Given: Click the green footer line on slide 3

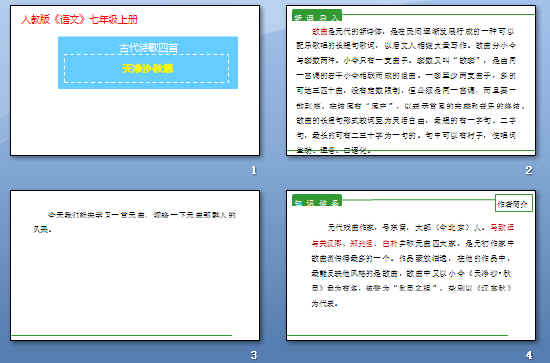Looking at the screenshot, I should click(121, 336).
